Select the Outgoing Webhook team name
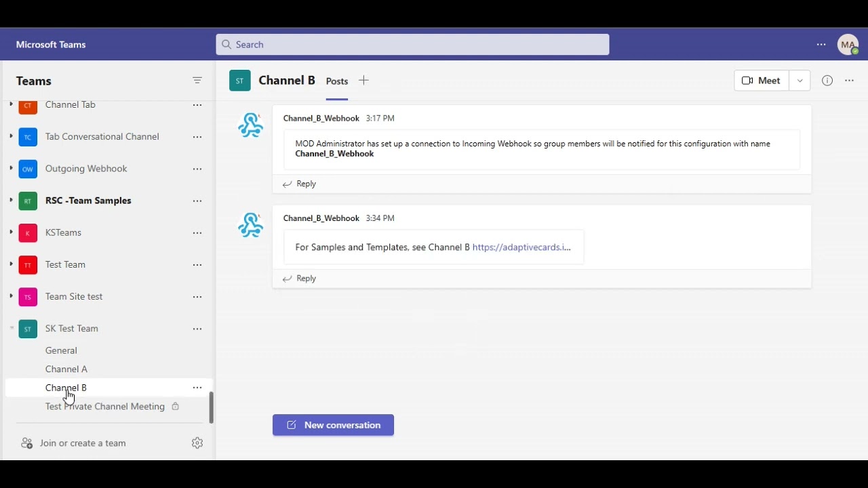Screen dimensions: 868x488 click(86, 169)
